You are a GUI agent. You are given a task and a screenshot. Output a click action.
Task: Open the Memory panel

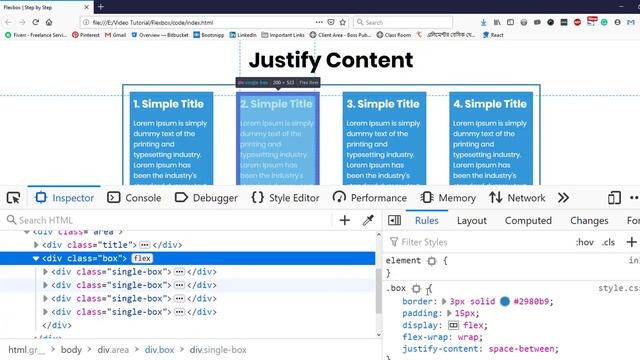click(448, 198)
